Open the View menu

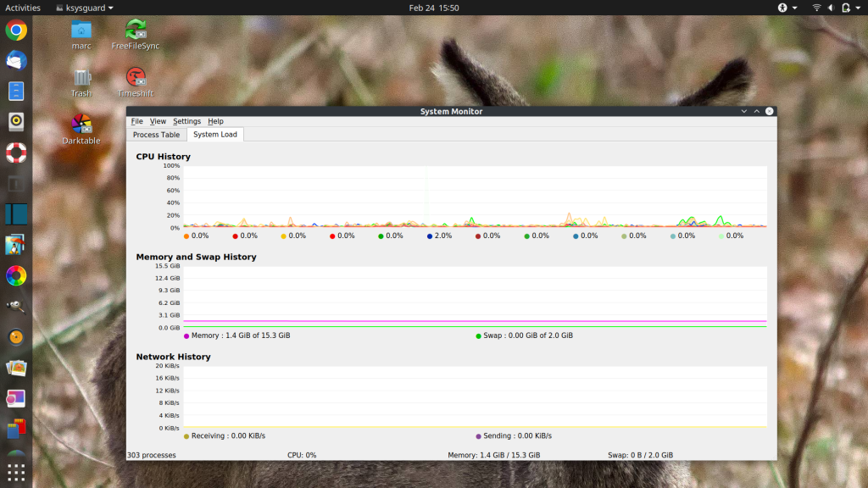coord(158,121)
